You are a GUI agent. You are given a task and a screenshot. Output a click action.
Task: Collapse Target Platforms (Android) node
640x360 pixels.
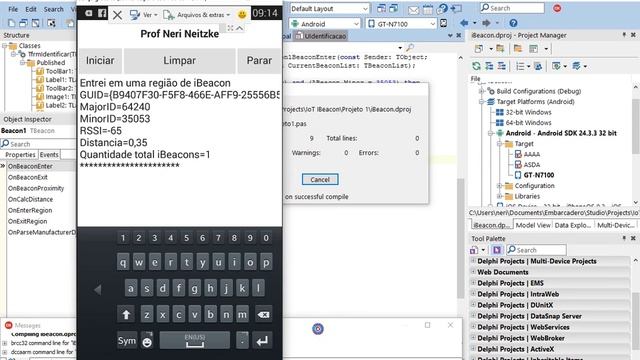tap(482, 102)
